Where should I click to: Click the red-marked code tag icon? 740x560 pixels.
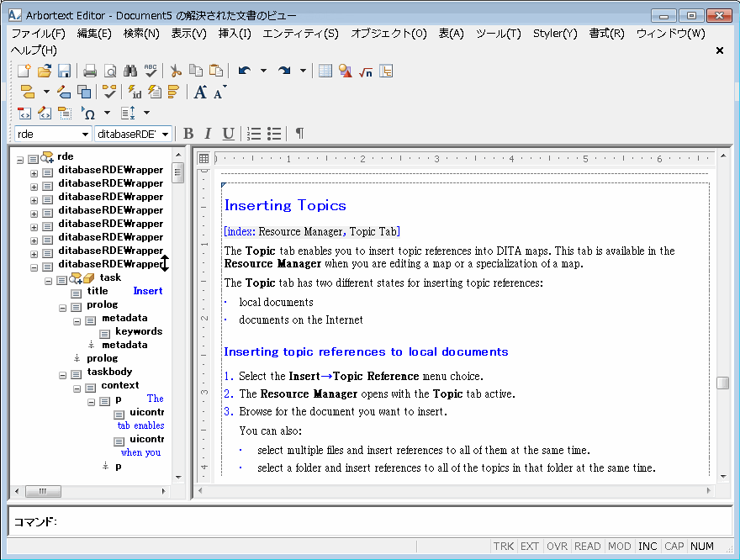coord(24,113)
